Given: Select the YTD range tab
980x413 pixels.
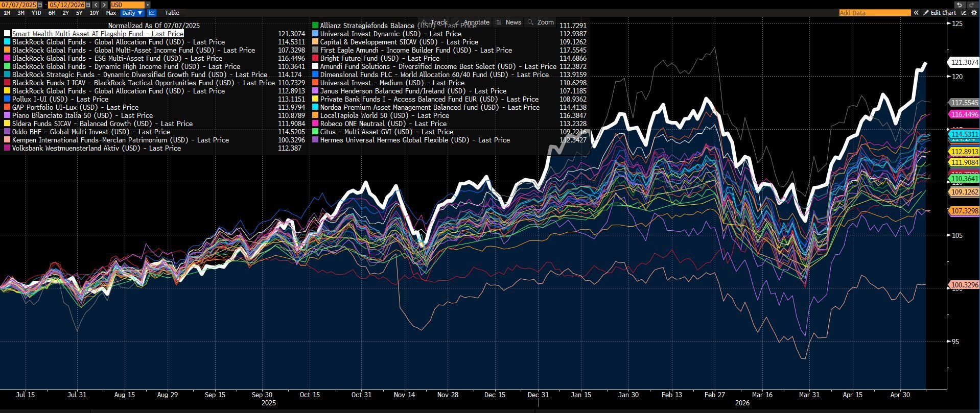Looking at the screenshot, I should (x=36, y=13).
